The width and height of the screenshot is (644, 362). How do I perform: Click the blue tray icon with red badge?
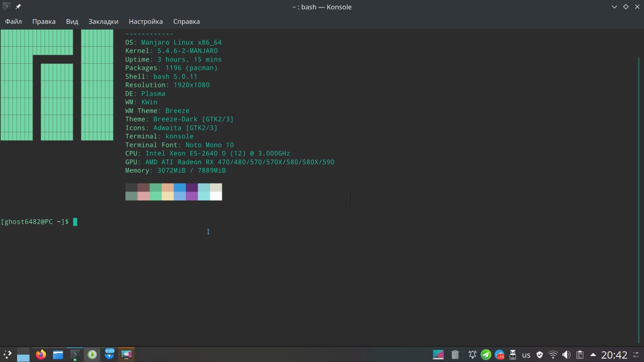pyautogui.click(x=500, y=354)
